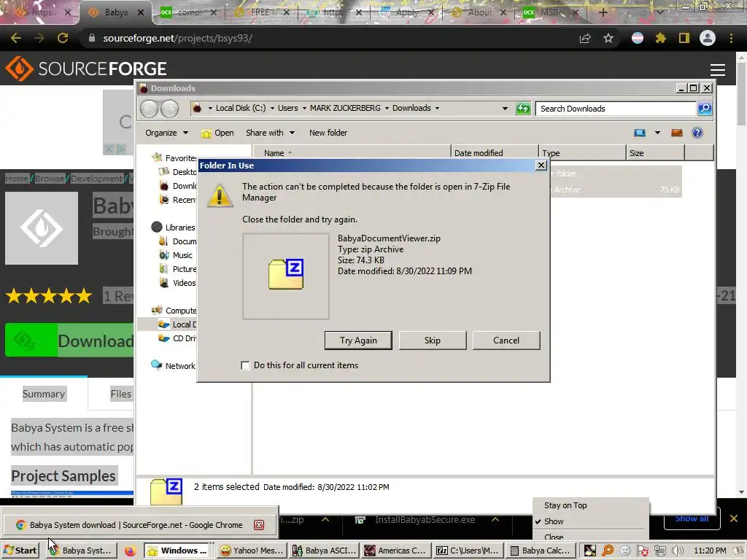Click the Explorer refresh green arrows icon
The image size is (747, 560).
pos(523,109)
